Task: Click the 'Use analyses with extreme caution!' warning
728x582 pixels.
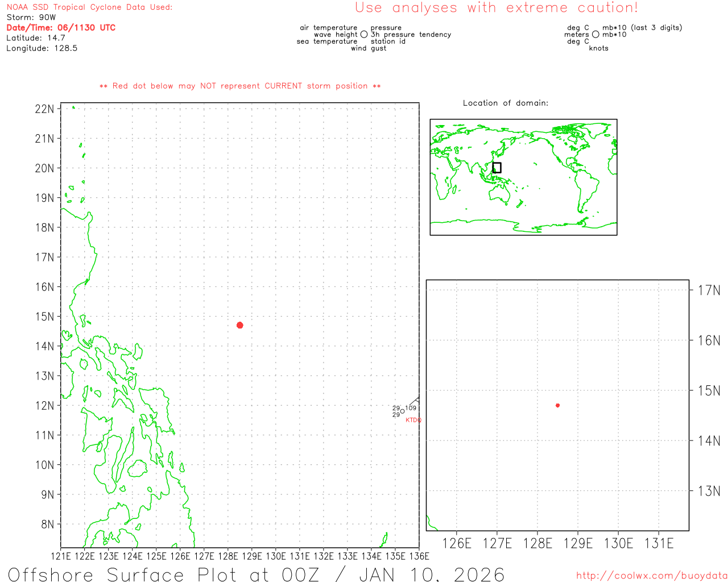Action: [x=496, y=8]
